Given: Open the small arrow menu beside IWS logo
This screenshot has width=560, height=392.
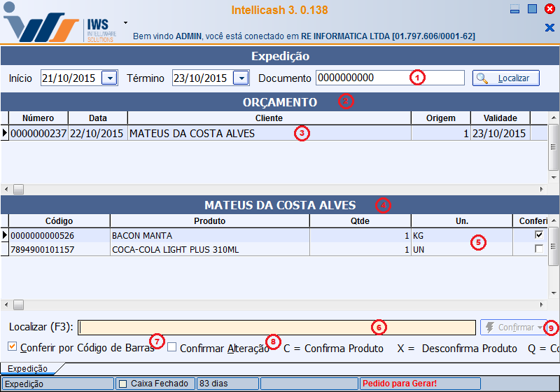Looking at the screenshot, I should click(x=125, y=22).
